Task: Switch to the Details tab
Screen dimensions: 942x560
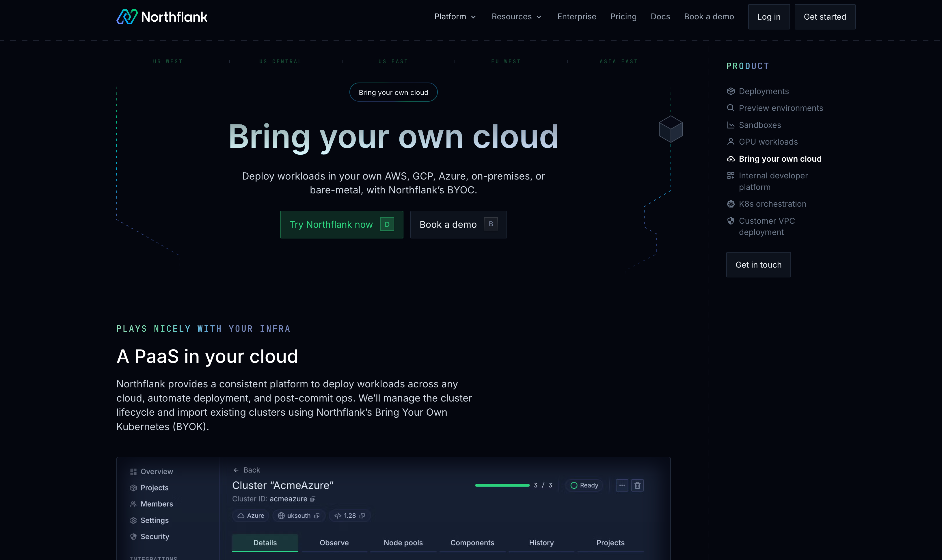Action: tap(265, 543)
